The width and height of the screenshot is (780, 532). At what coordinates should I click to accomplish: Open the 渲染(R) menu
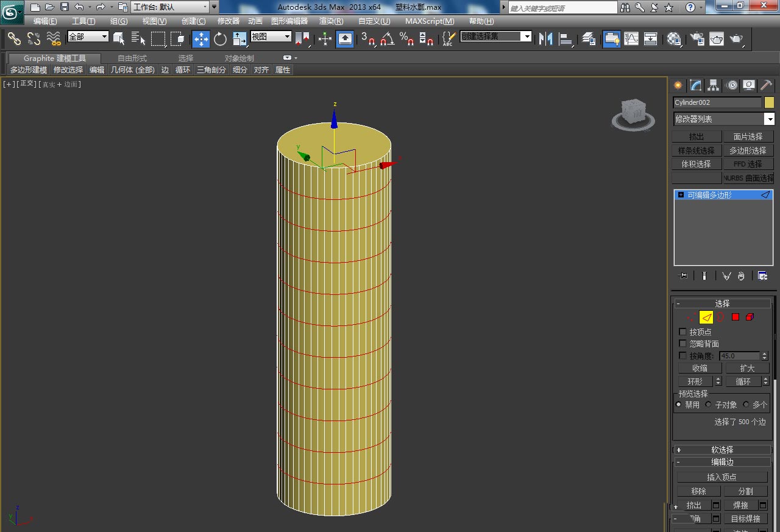tap(331, 21)
